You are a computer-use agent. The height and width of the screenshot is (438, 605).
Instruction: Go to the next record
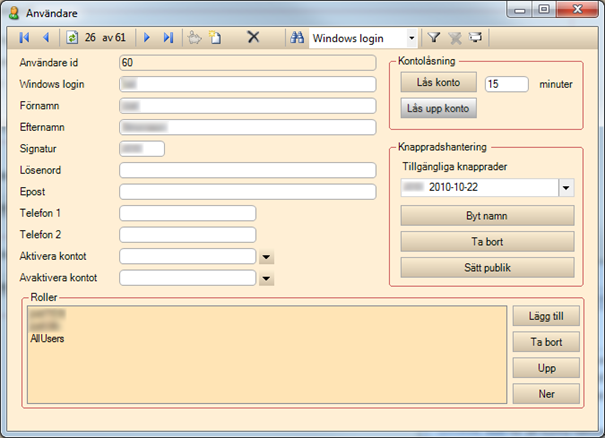pos(147,38)
